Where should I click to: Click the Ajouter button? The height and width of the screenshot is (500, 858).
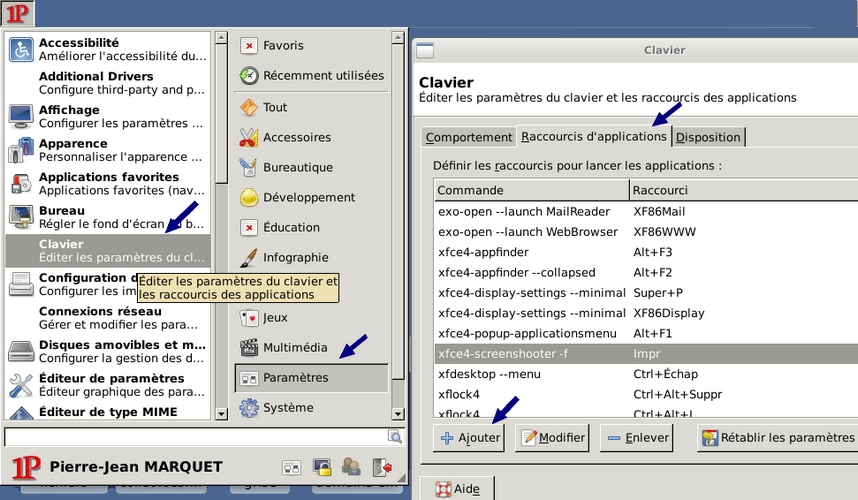point(470,438)
